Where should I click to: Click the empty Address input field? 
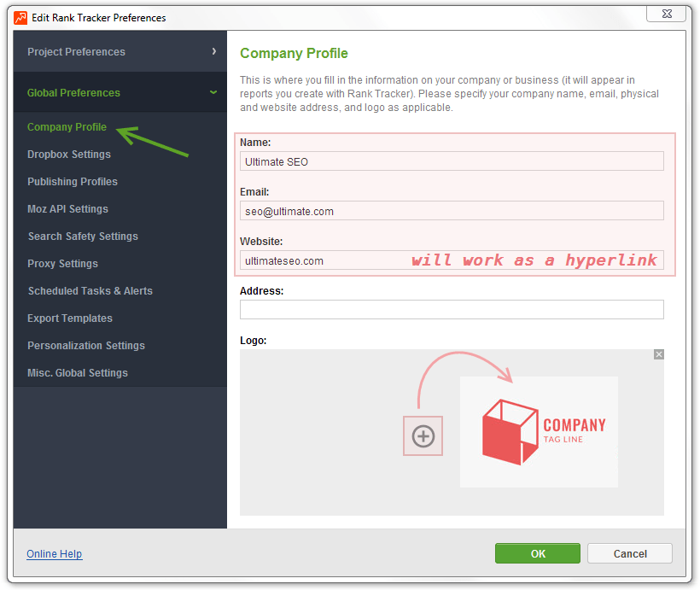click(x=451, y=309)
